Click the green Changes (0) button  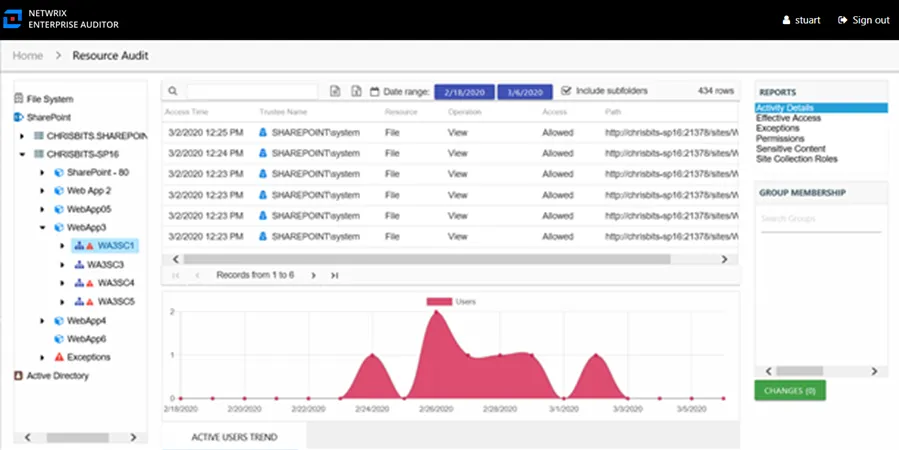[790, 390]
